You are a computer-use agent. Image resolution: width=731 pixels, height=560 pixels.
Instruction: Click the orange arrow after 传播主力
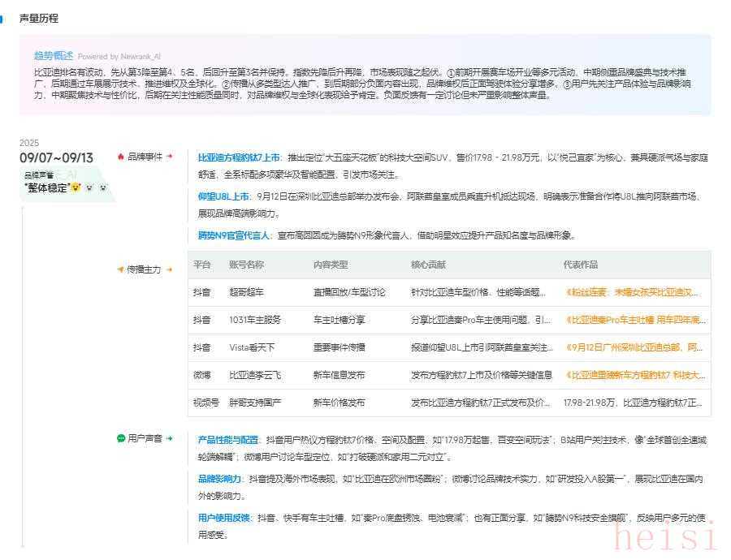(x=170, y=269)
